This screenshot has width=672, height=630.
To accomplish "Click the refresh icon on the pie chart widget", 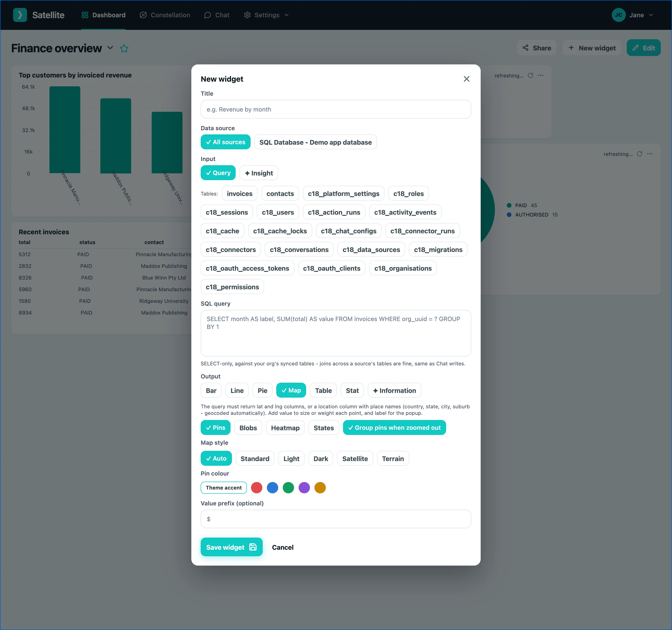I will [640, 154].
